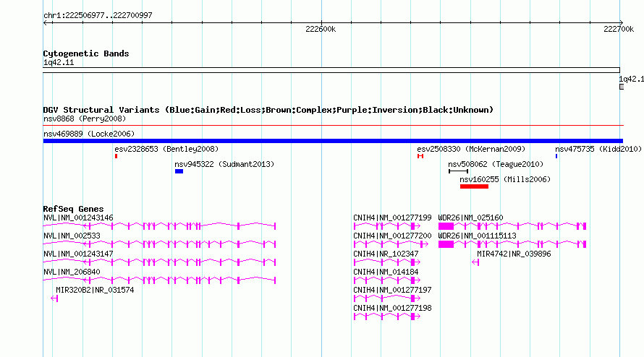Click the NVL|NM_001243147 gene model
This screenshot has height=357, width=644.
[x=159, y=262]
